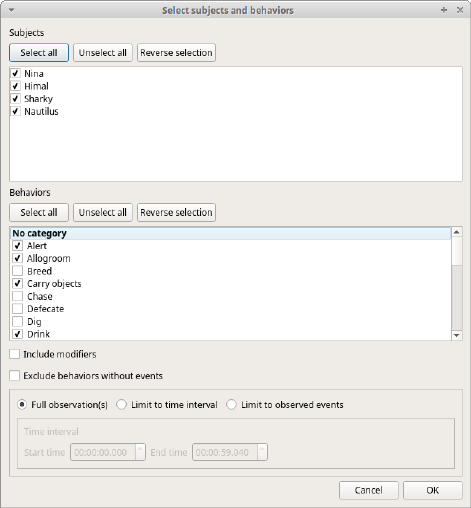
Task: Click the Start time stepper arrows
Action: [140, 452]
